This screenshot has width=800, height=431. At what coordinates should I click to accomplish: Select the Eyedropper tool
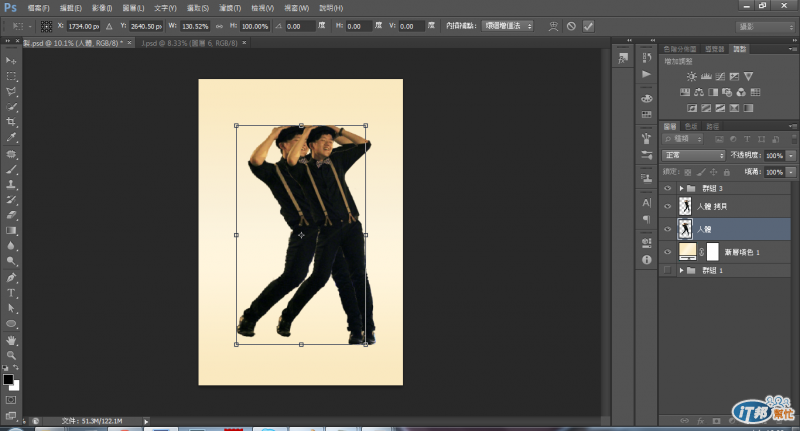click(12, 137)
